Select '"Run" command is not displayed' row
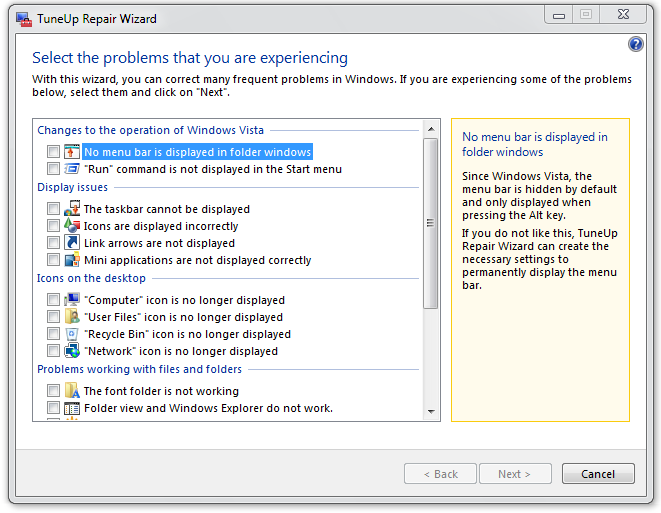The height and width of the screenshot is (513, 661). point(213,169)
